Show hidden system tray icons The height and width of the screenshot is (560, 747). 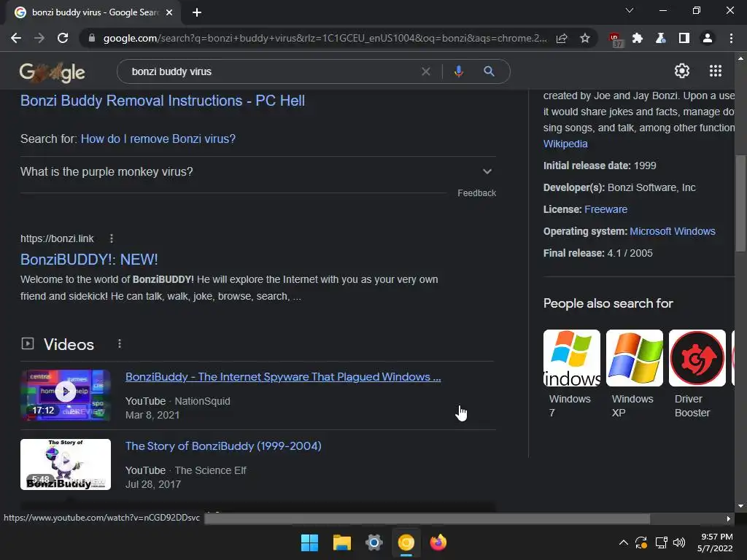tap(623, 542)
